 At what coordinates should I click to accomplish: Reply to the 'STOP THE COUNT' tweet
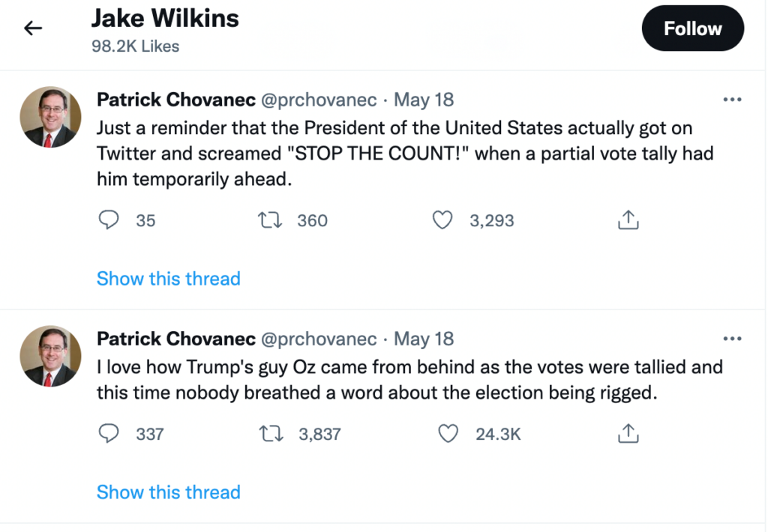pos(109,220)
